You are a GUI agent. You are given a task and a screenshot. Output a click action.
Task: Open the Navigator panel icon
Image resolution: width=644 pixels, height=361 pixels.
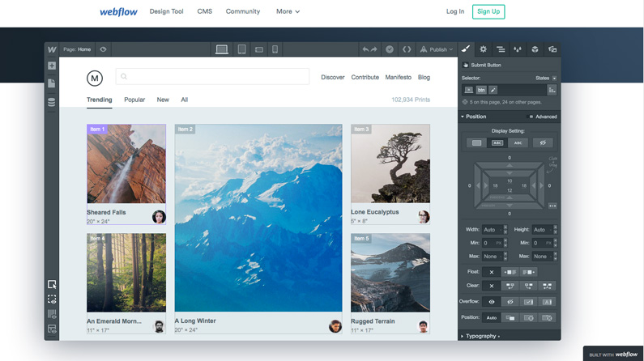point(501,49)
